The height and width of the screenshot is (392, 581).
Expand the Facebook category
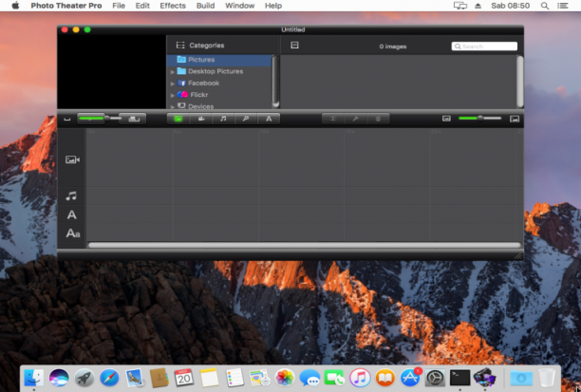pyautogui.click(x=172, y=84)
